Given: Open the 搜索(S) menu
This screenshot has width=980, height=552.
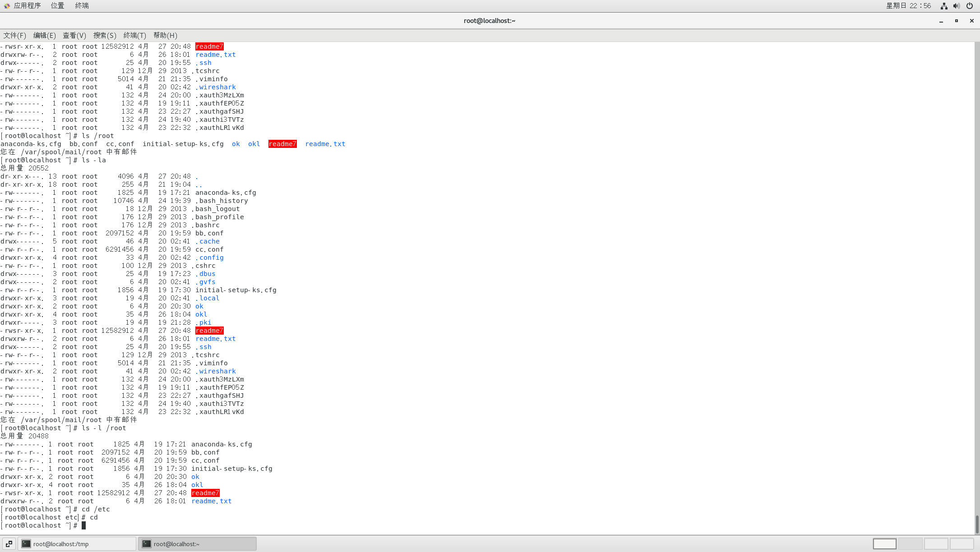Looking at the screenshot, I should pyautogui.click(x=105, y=35).
